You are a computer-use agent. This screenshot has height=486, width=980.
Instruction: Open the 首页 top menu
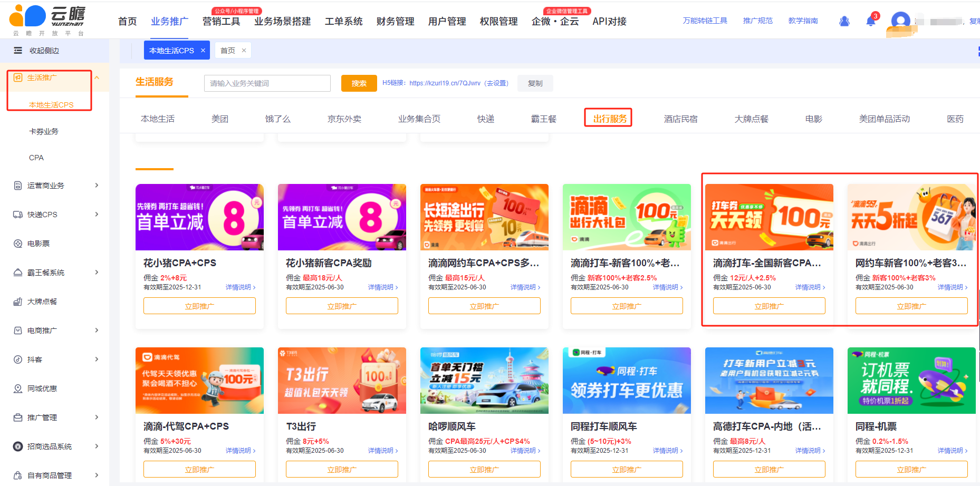click(x=128, y=22)
